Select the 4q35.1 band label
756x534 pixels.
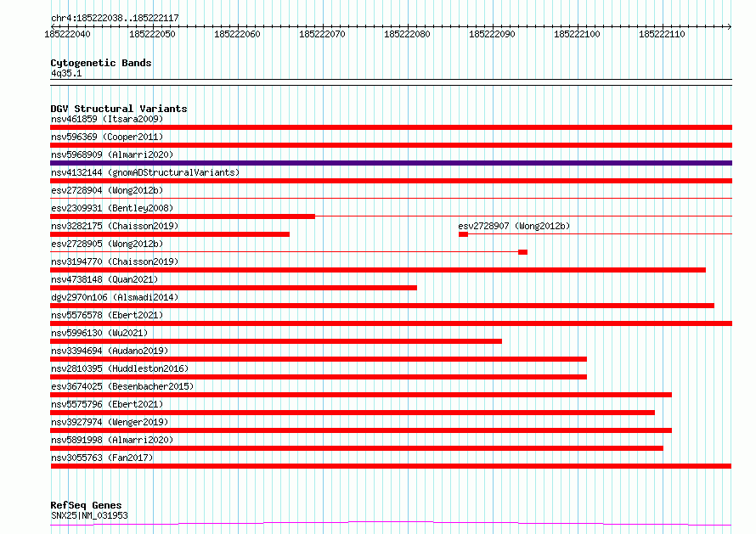[66, 73]
